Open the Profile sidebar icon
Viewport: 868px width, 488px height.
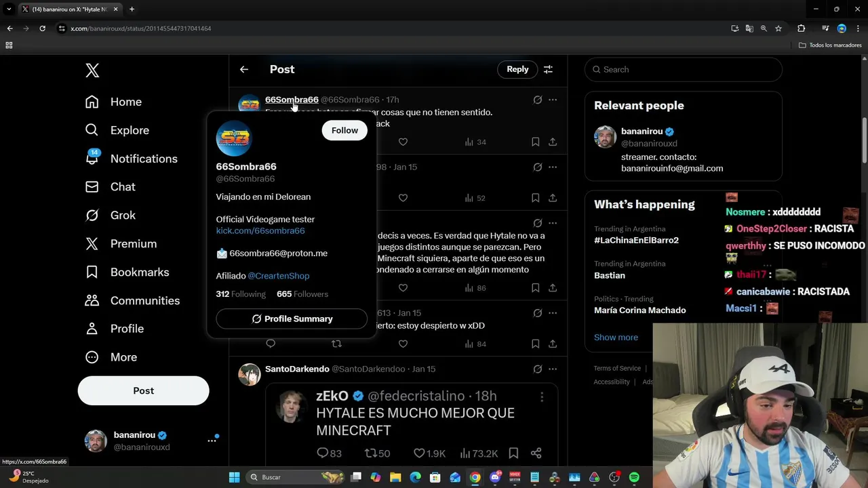(x=92, y=329)
